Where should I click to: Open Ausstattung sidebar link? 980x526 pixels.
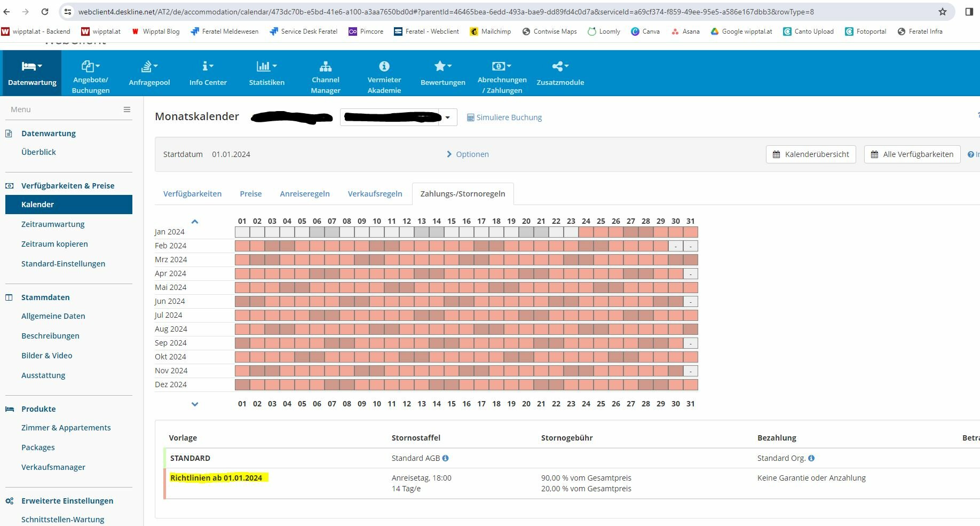[43, 375]
